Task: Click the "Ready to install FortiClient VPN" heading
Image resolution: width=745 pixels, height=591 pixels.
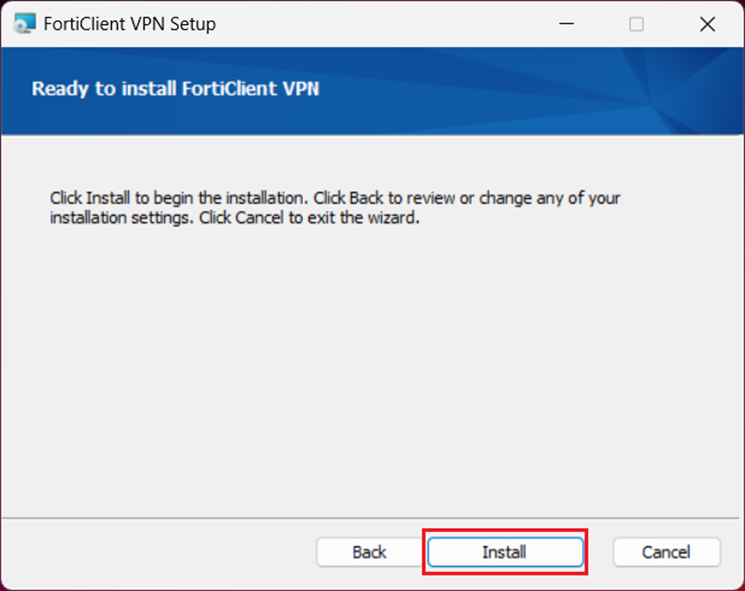Action: tap(175, 88)
